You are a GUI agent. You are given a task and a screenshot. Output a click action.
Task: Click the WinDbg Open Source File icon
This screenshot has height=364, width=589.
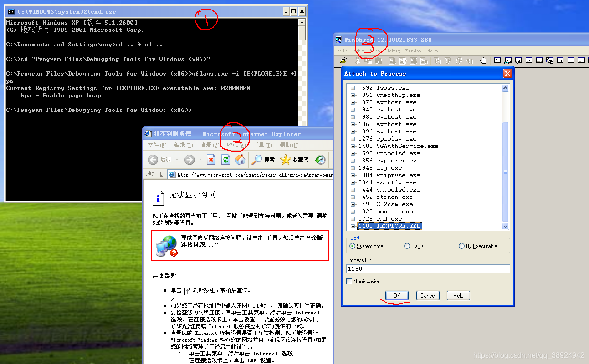343,61
